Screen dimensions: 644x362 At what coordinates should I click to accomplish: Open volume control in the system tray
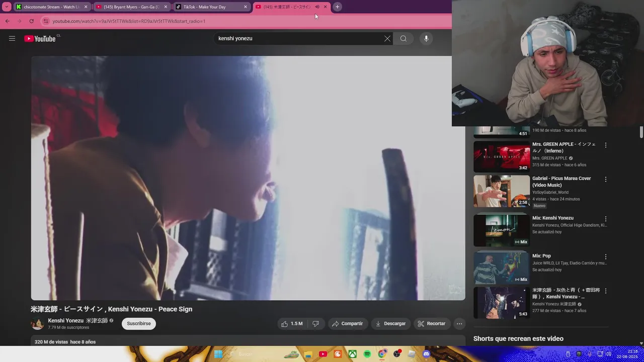coord(608,354)
